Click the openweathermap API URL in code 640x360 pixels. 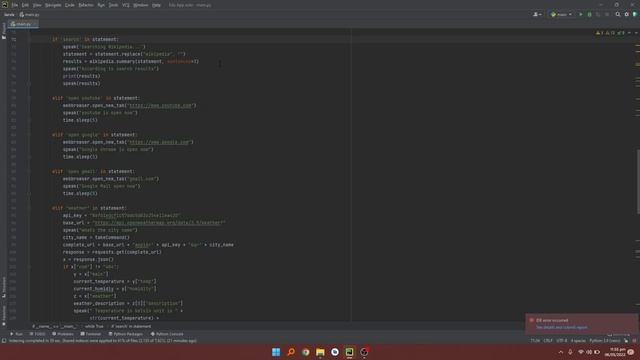click(158, 223)
